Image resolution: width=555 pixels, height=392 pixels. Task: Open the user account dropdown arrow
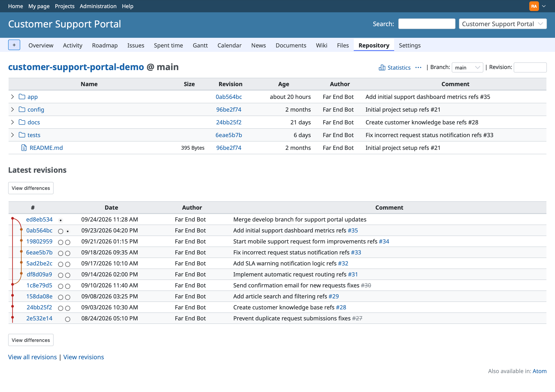pyautogui.click(x=544, y=6)
